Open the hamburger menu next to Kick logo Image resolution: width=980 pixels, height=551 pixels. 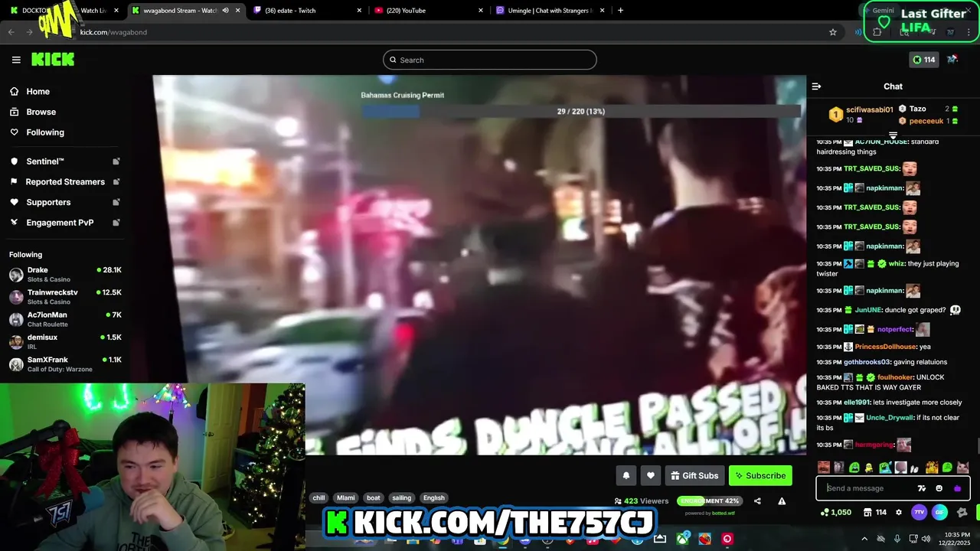click(16, 60)
